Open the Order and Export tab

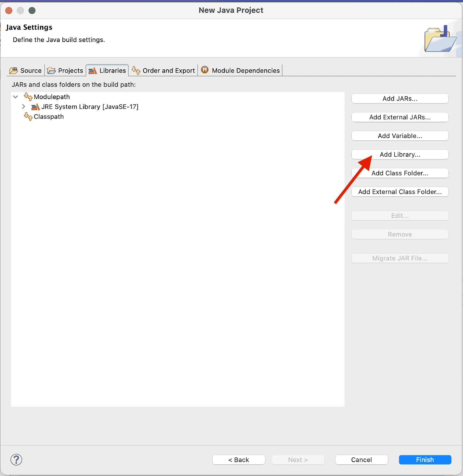point(163,71)
